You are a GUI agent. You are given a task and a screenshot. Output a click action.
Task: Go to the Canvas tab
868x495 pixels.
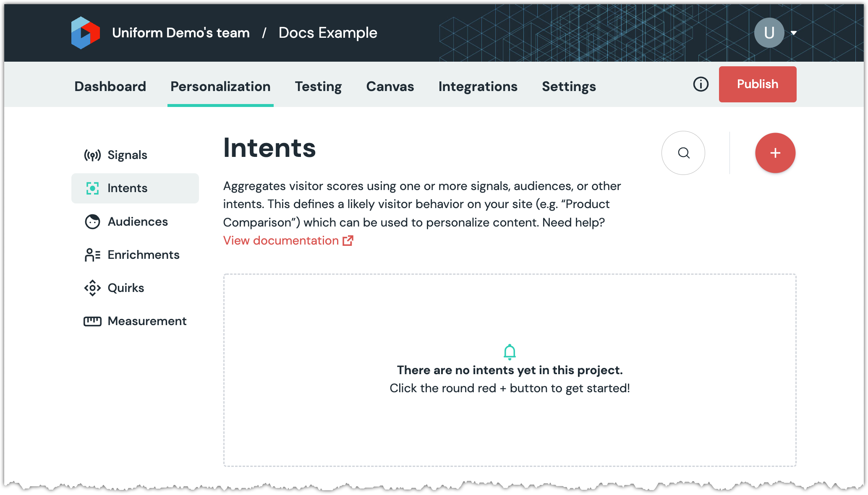click(390, 86)
